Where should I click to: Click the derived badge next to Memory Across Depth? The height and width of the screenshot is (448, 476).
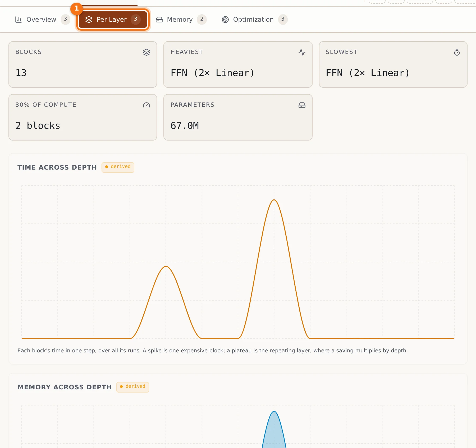click(133, 387)
